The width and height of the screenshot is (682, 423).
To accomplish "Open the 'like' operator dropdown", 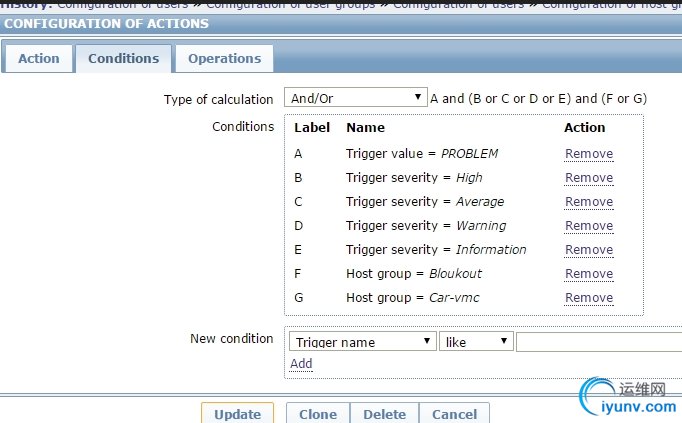I will [x=476, y=342].
